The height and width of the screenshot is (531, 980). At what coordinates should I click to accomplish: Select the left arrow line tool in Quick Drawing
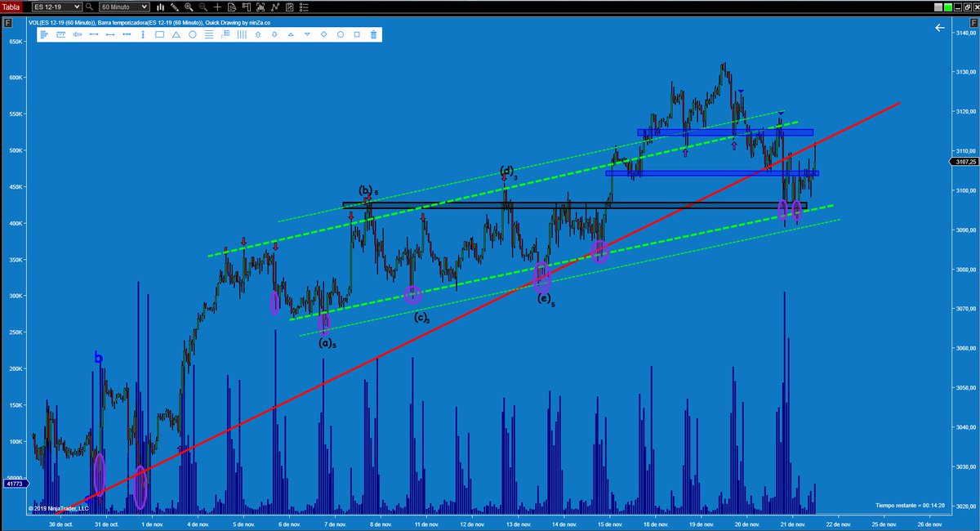[77, 34]
